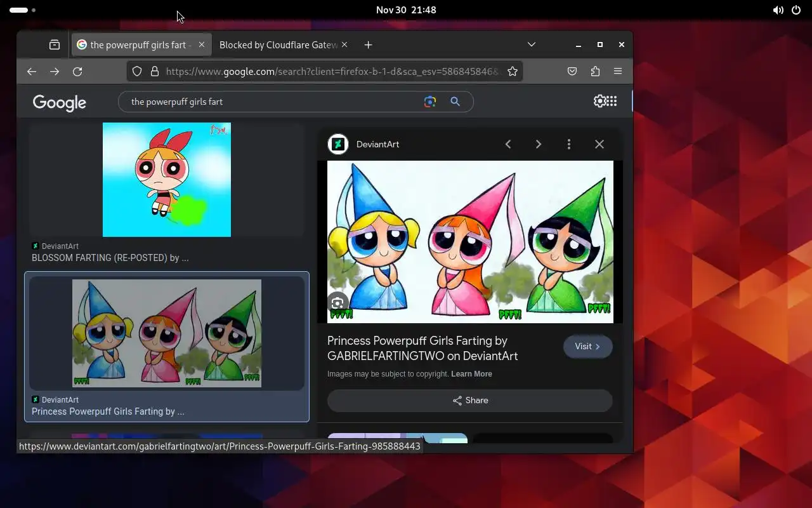Select the Princess Powerpuff Girls result thumbnail

coord(167,333)
